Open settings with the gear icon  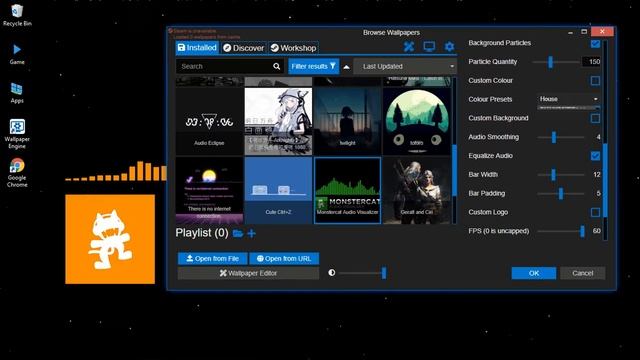449,47
